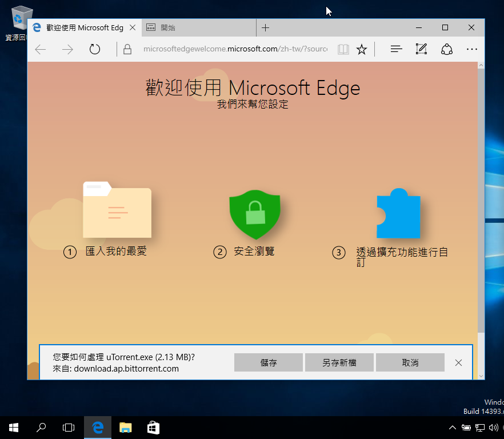Open taskbar Search magnifier
This screenshot has height=439, width=504.
[x=41, y=428]
